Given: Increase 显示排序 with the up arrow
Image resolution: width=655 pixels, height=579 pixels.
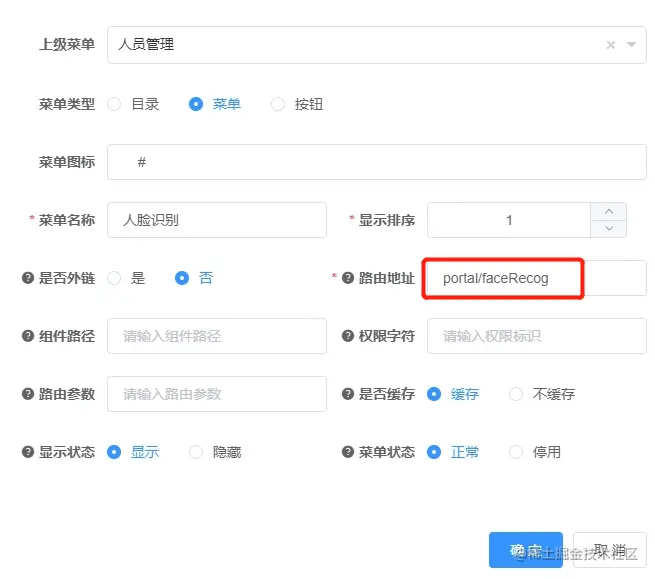Looking at the screenshot, I should coord(609,211).
